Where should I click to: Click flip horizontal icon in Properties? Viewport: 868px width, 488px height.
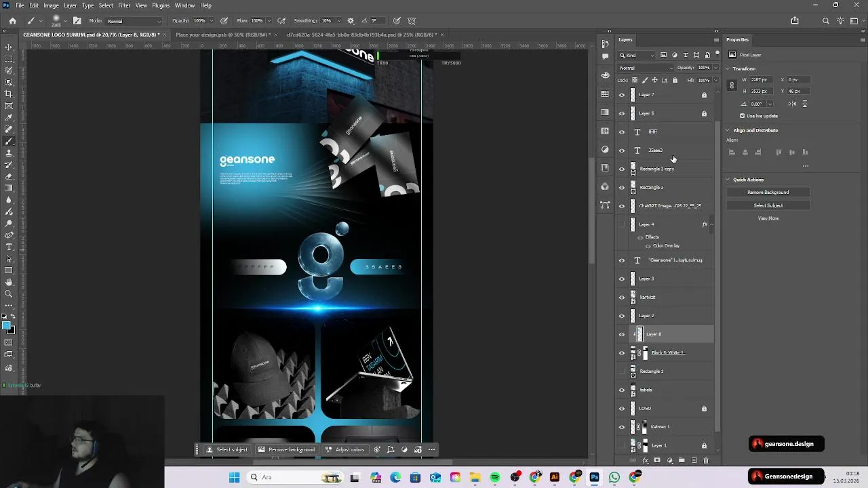(x=792, y=104)
